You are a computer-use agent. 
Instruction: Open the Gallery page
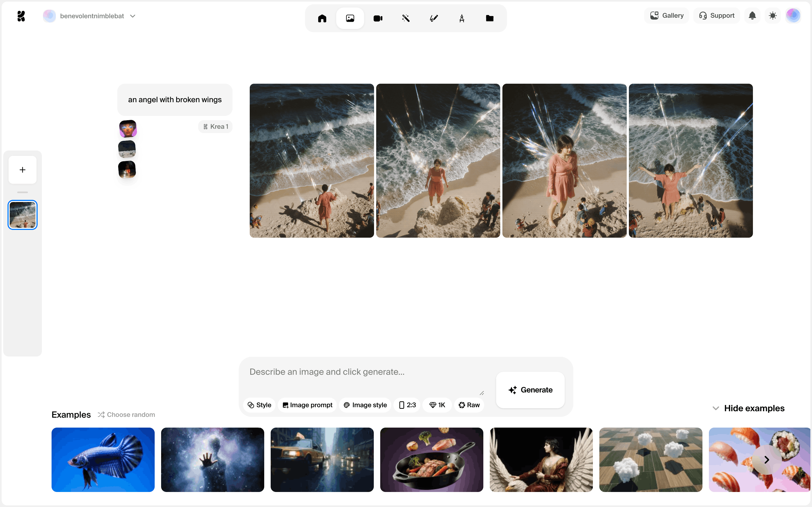click(666, 16)
